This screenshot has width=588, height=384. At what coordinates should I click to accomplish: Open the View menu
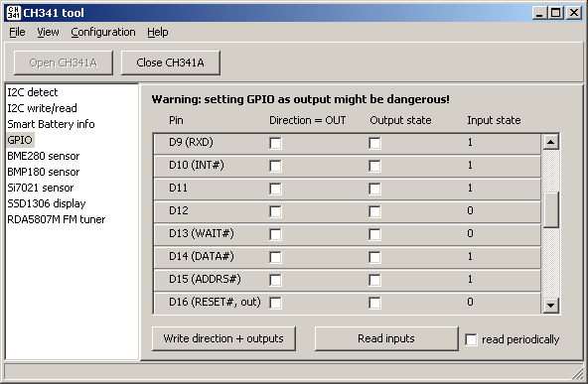(48, 32)
